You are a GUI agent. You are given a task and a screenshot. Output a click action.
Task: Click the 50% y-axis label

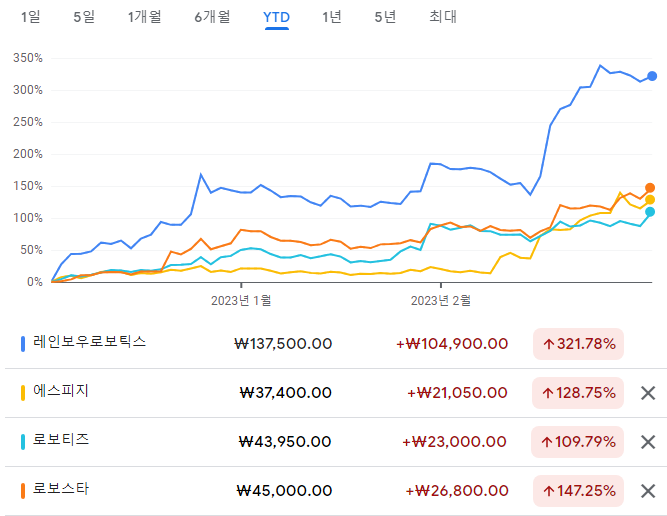(x=31, y=250)
